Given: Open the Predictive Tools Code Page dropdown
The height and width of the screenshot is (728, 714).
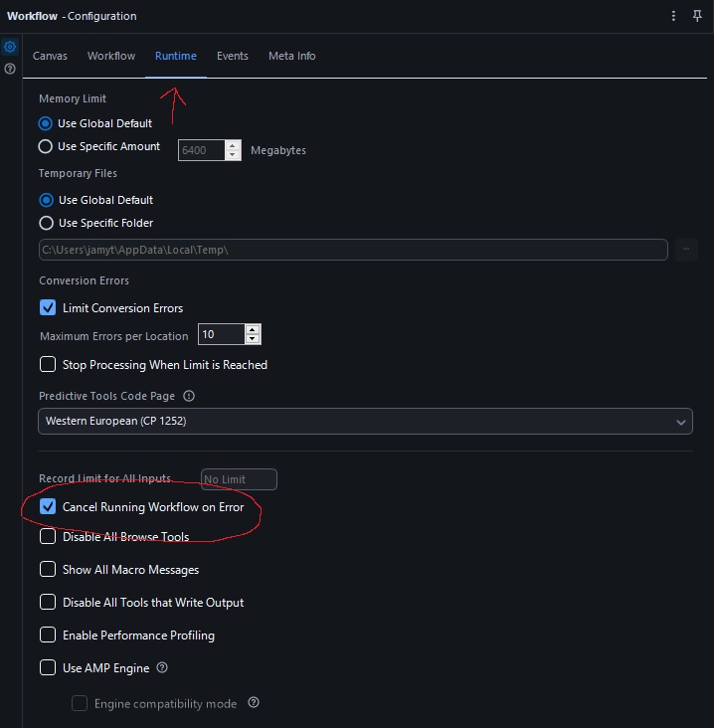Looking at the screenshot, I should click(365, 422).
